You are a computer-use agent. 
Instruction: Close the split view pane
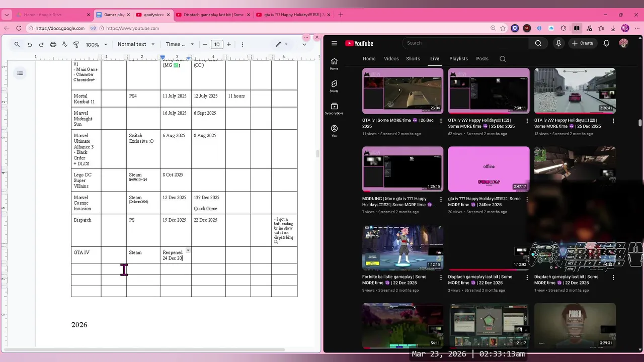coord(316,38)
